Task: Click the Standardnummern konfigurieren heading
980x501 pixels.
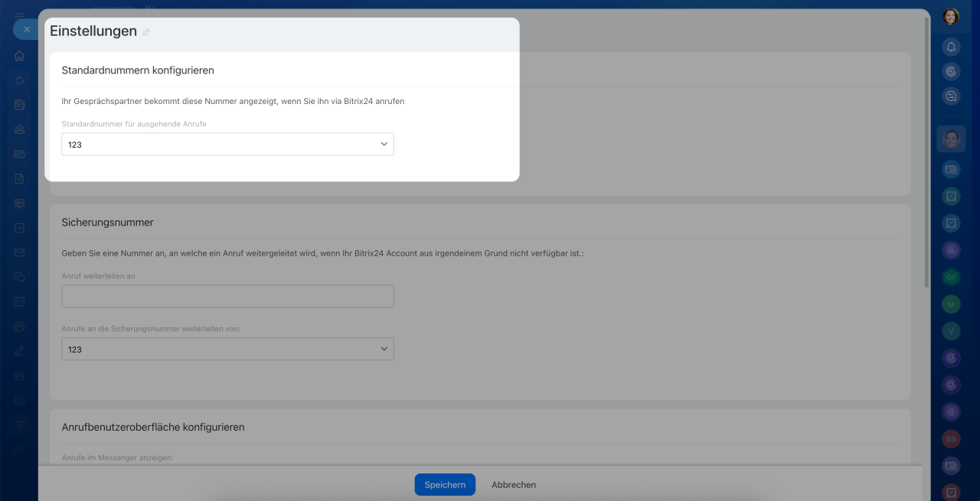Action: [138, 70]
